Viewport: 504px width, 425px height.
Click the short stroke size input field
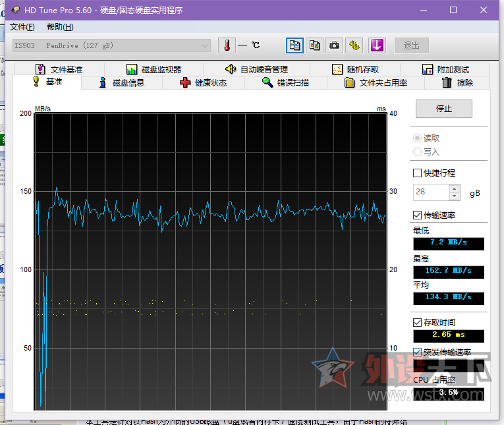point(430,192)
